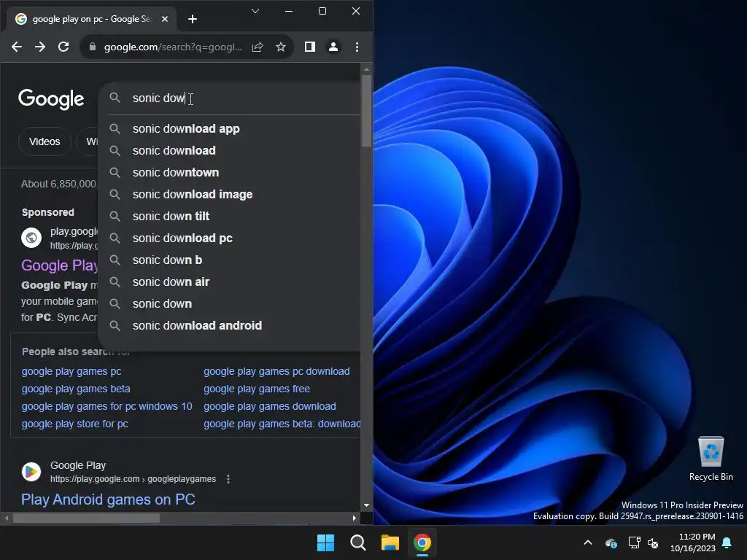Open Chrome's side panel
Viewport: 747px width, 560px height.
309,47
